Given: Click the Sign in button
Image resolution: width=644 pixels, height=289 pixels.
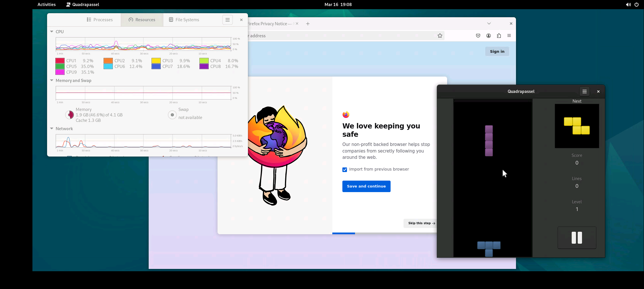Looking at the screenshot, I should (x=497, y=51).
